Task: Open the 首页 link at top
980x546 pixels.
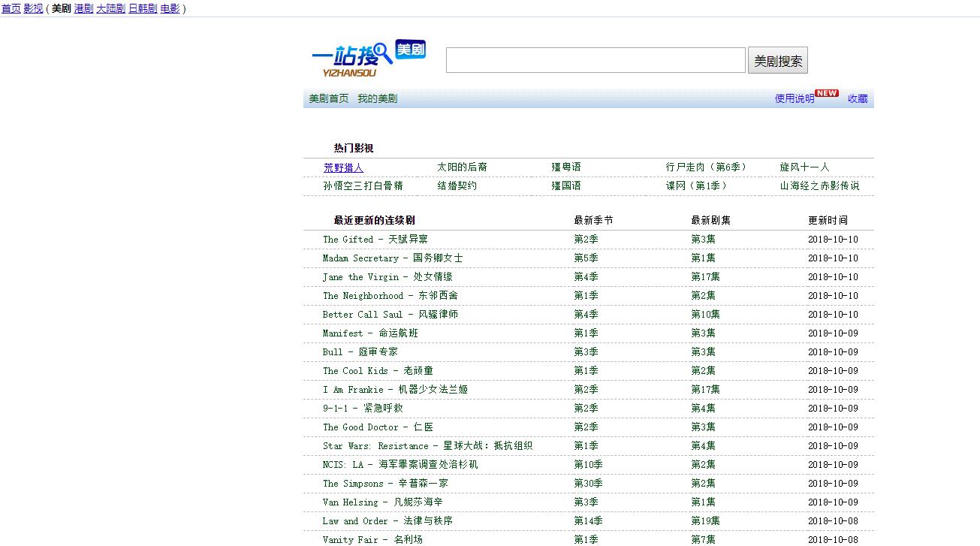Action: (x=11, y=9)
